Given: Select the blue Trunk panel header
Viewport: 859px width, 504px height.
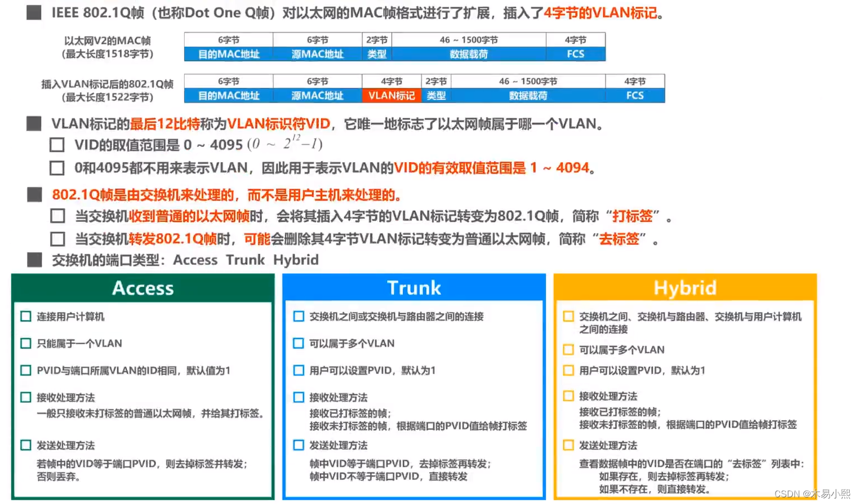Looking at the screenshot, I should coord(414,288).
